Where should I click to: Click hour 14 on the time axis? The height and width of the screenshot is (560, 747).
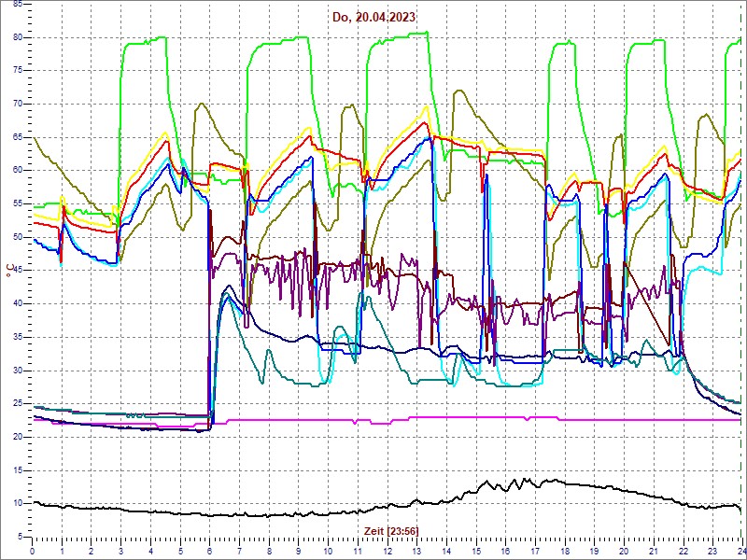[x=446, y=551]
